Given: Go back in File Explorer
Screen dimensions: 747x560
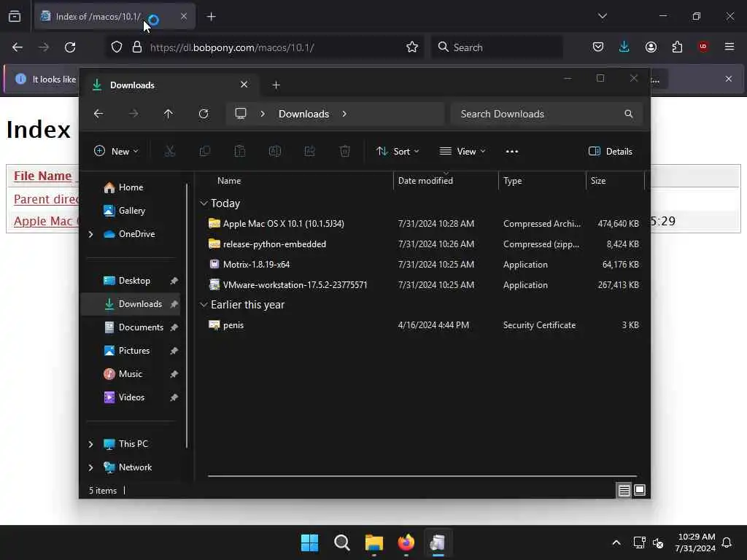Looking at the screenshot, I should tap(98, 114).
